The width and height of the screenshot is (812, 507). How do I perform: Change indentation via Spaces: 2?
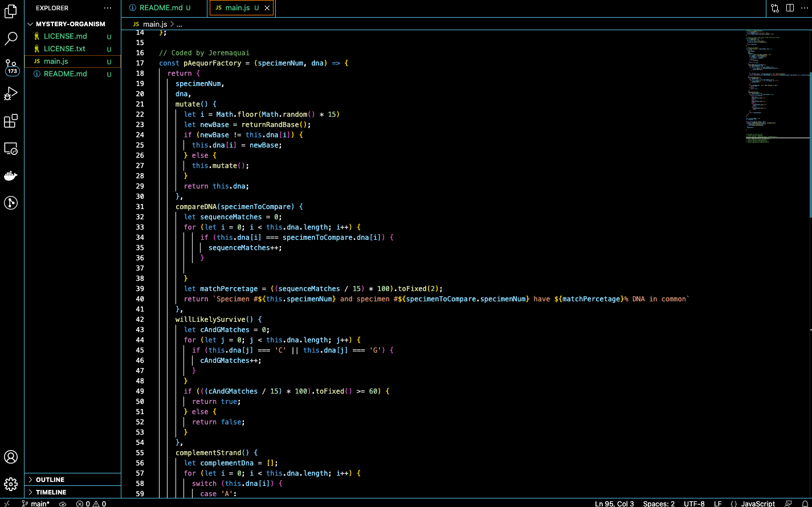tap(659, 504)
